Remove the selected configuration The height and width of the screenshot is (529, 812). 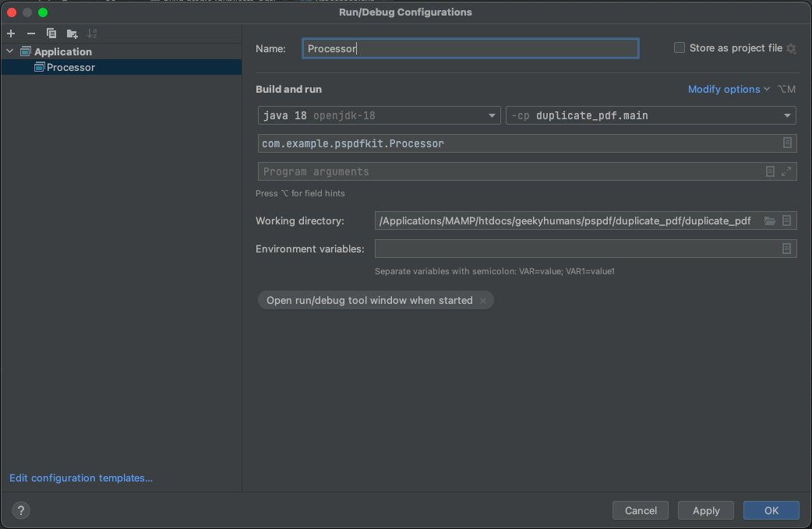pyautogui.click(x=30, y=34)
